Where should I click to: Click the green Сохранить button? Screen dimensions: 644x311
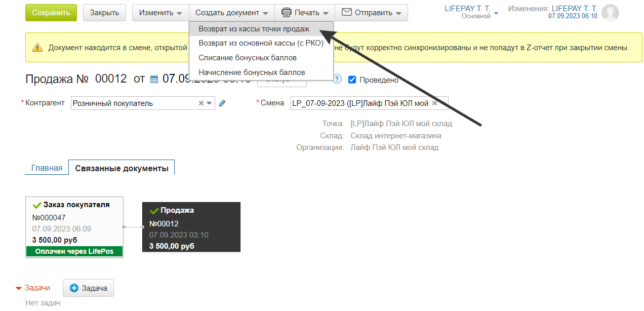click(51, 13)
